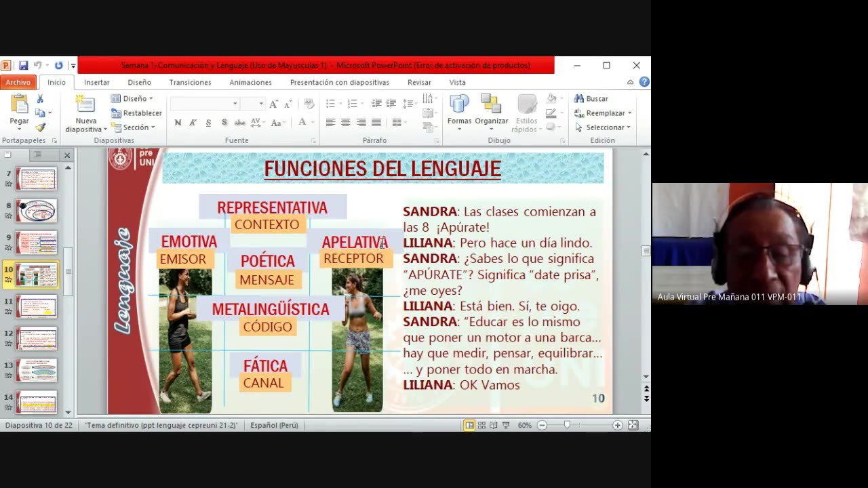Toggle align text right
868x488 pixels.
[361, 123]
